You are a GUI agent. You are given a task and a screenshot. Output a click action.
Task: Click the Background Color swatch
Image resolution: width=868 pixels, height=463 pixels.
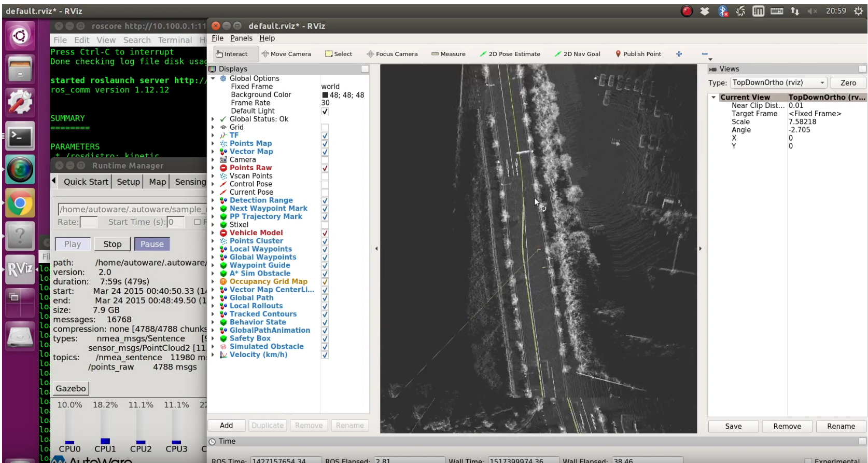[325, 95]
